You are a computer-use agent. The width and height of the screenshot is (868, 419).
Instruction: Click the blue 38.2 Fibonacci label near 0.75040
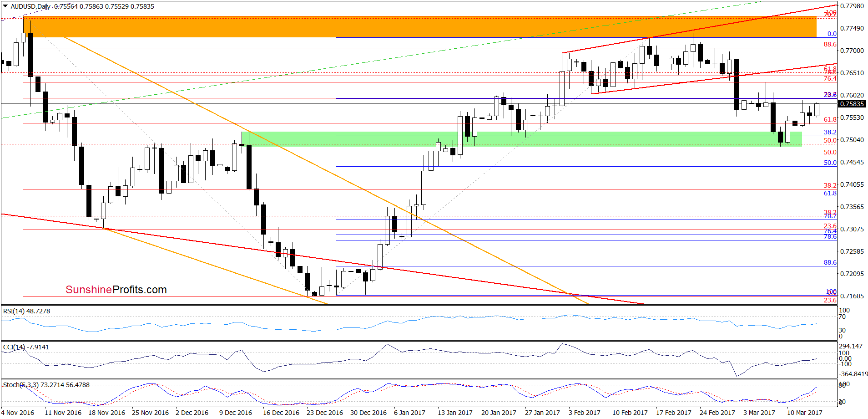pos(830,132)
